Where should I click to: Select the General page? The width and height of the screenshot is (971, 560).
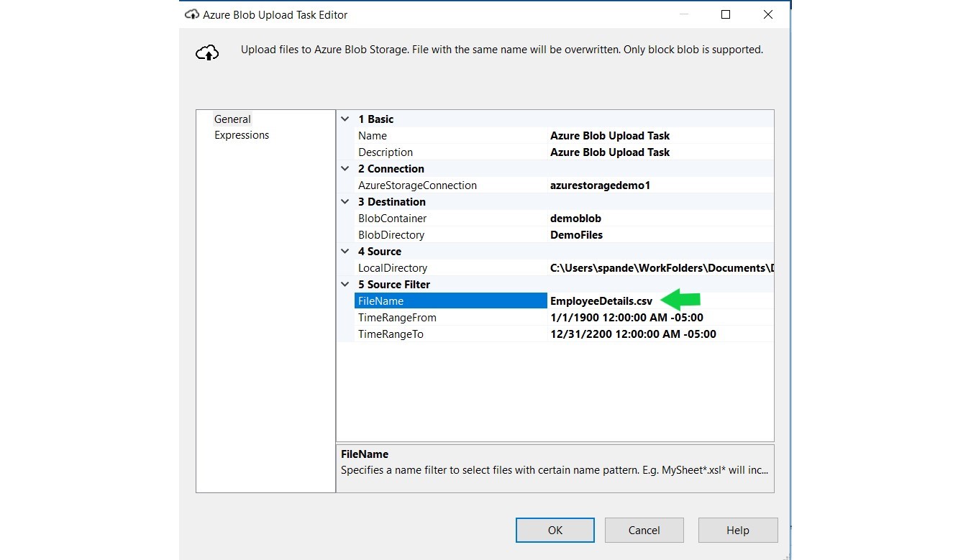point(232,119)
